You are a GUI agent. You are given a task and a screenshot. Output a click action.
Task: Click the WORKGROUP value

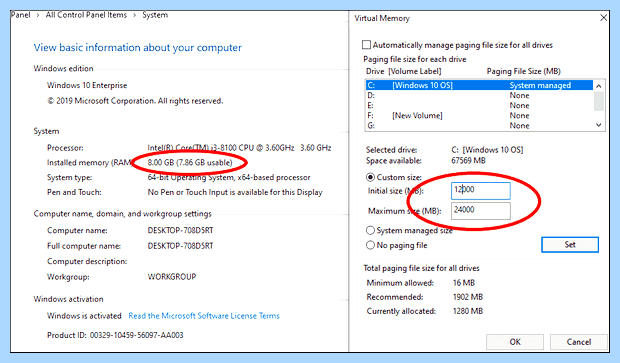click(x=172, y=277)
